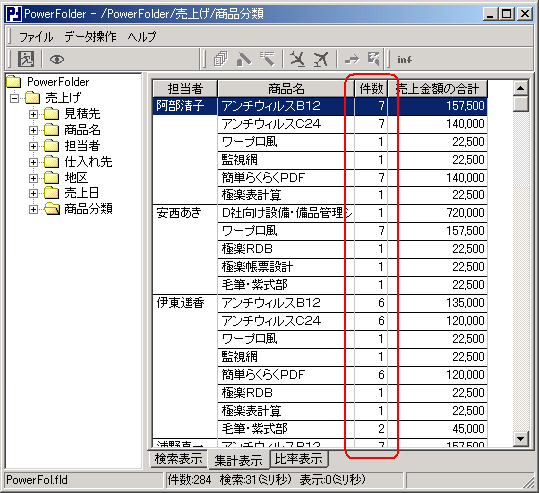Expand the 地区 folder node
The height and width of the screenshot is (493, 539).
click(x=33, y=178)
